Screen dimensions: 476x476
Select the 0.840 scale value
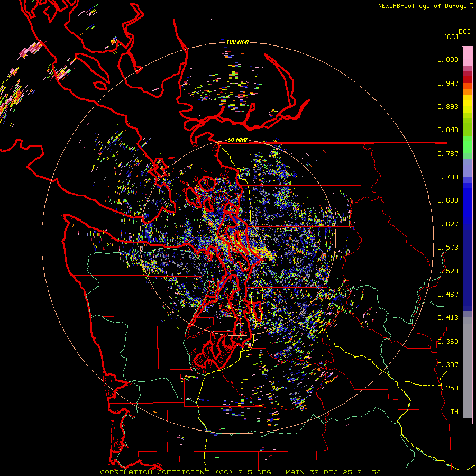(448, 130)
